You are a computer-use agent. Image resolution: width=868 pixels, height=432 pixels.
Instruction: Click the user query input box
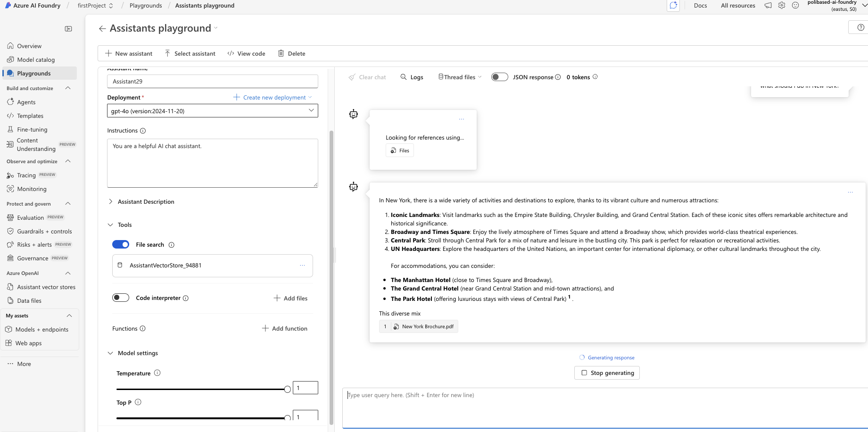tap(605, 408)
